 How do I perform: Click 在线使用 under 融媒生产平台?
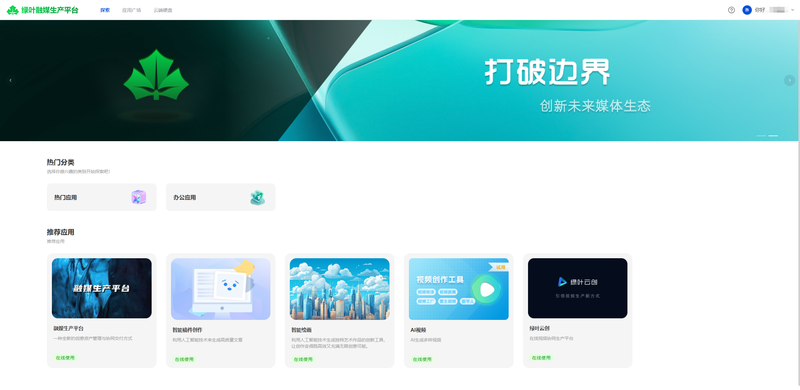65,358
